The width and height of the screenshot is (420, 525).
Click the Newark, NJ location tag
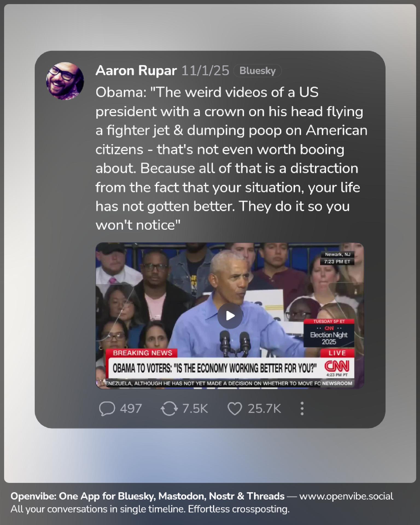coord(337,254)
